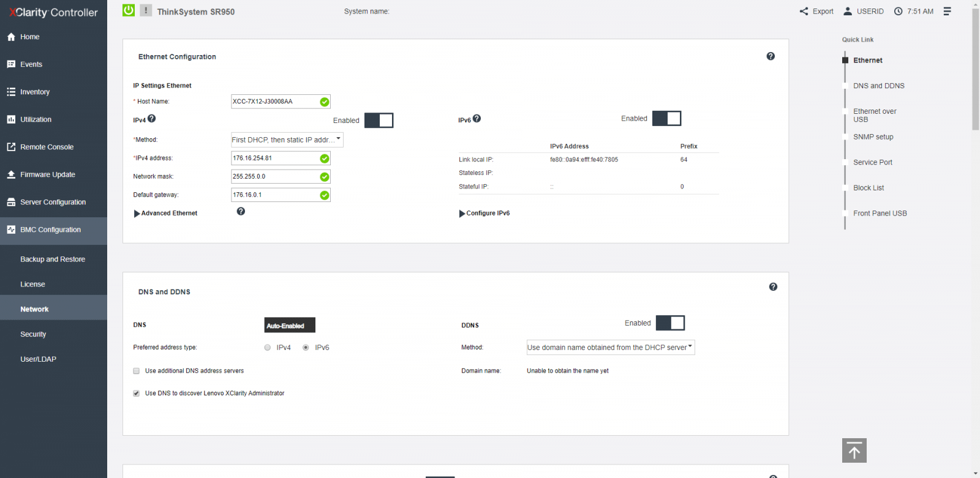Open the DDNS Method dropdown
Viewport: 980px width, 478px height.
(x=611, y=348)
